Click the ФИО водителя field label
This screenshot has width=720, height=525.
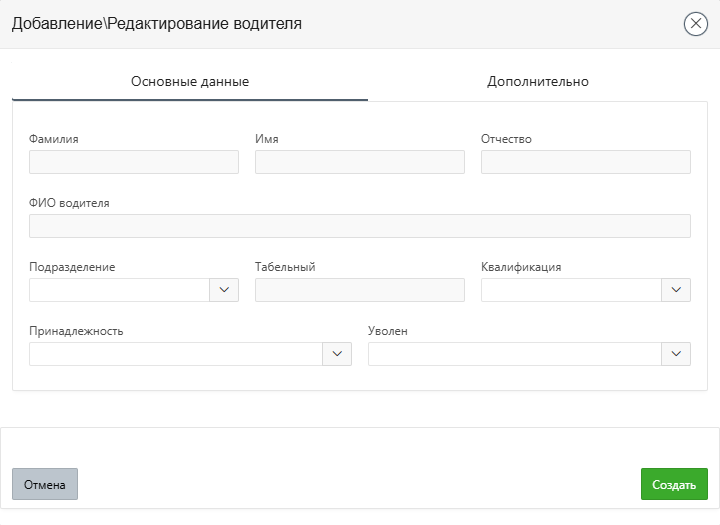(x=70, y=203)
